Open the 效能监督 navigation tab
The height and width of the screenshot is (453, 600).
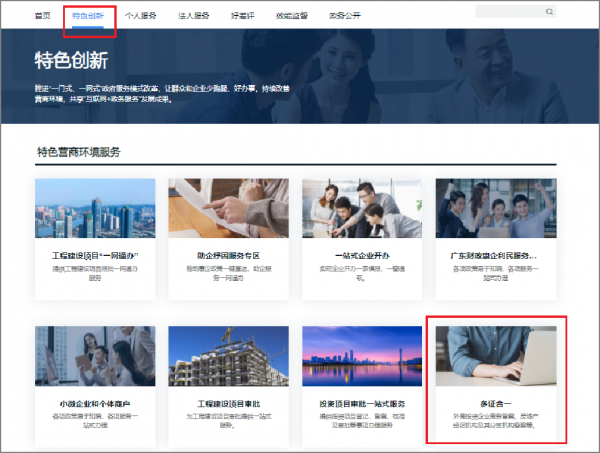pyautogui.click(x=294, y=16)
